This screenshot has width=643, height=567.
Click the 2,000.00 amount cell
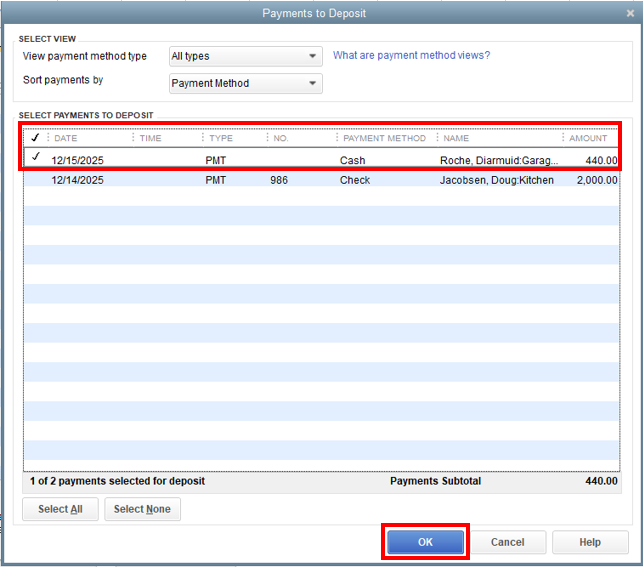[597, 180]
